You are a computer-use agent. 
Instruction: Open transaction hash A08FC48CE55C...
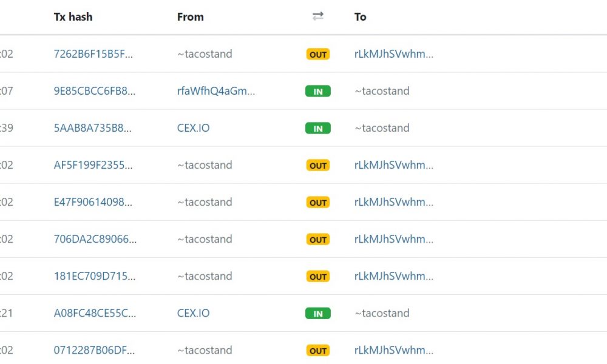(x=95, y=313)
